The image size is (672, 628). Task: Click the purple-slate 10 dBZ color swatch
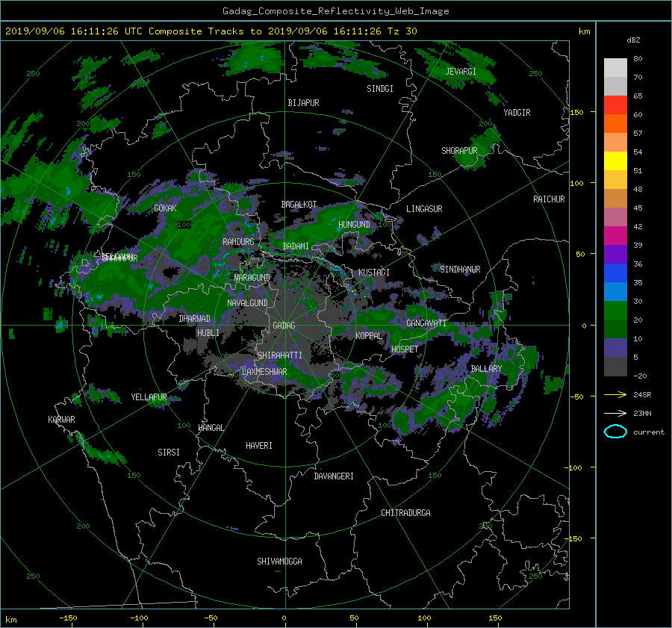click(615, 347)
